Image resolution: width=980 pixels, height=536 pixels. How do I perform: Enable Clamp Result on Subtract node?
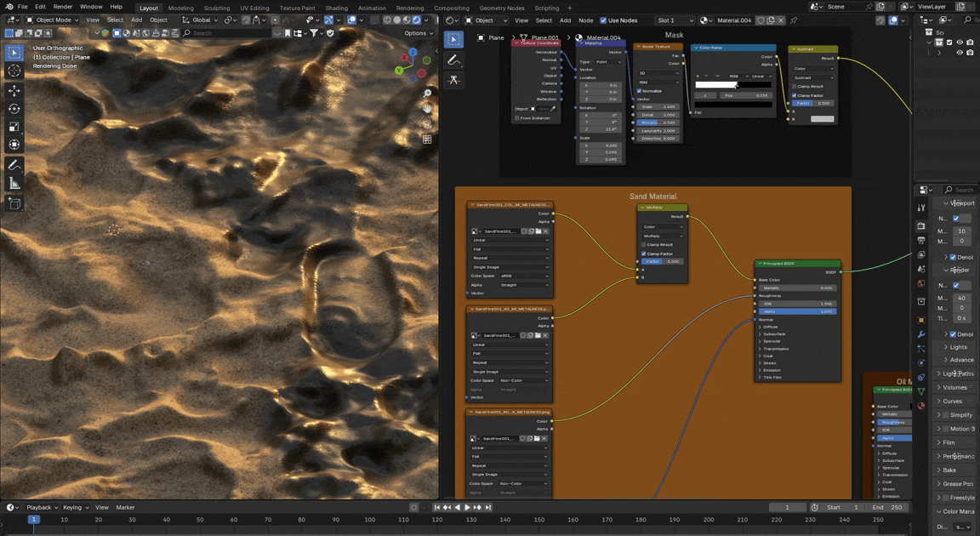point(794,87)
